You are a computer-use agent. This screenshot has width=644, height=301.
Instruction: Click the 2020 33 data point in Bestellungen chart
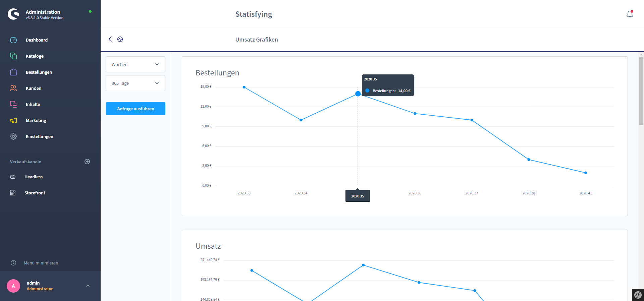[x=244, y=87]
